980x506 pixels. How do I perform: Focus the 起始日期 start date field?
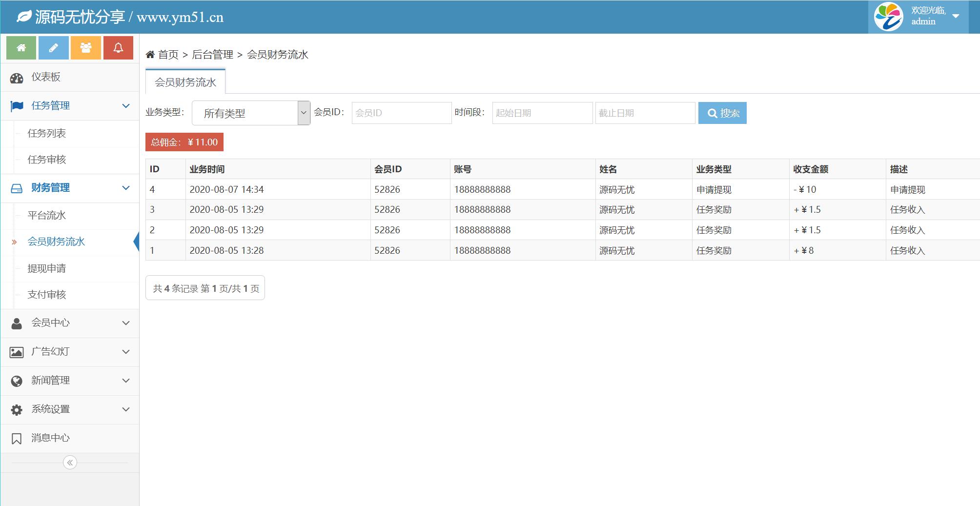pyautogui.click(x=542, y=113)
